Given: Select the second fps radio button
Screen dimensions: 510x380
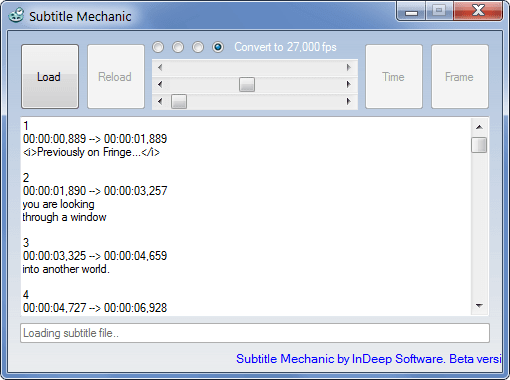Looking at the screenshot, I should (178, 47).
